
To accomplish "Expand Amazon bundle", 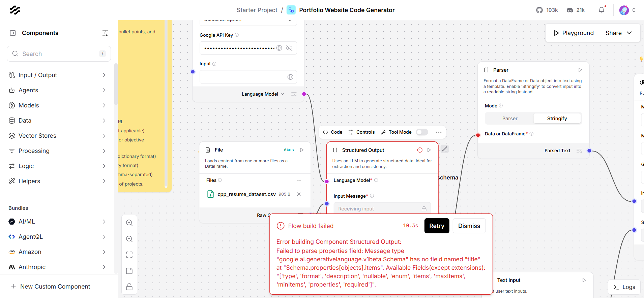I will tap(57, 252).
